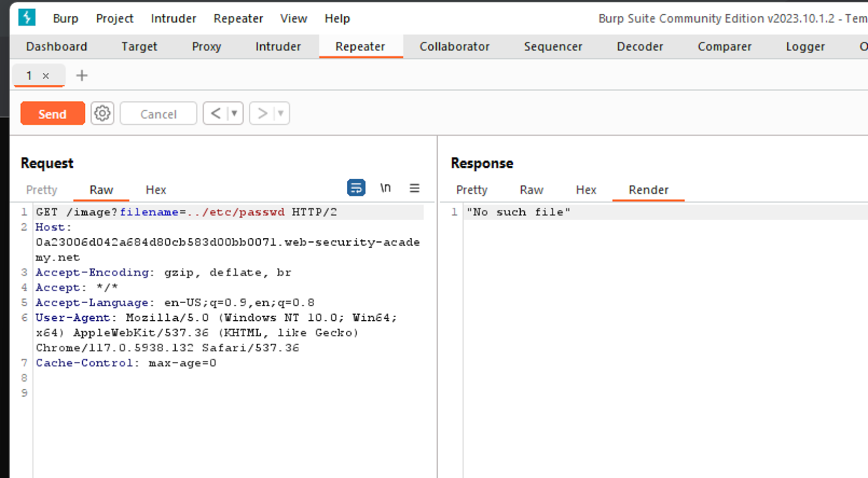Switch Request view to Pretty

point(42,190)
